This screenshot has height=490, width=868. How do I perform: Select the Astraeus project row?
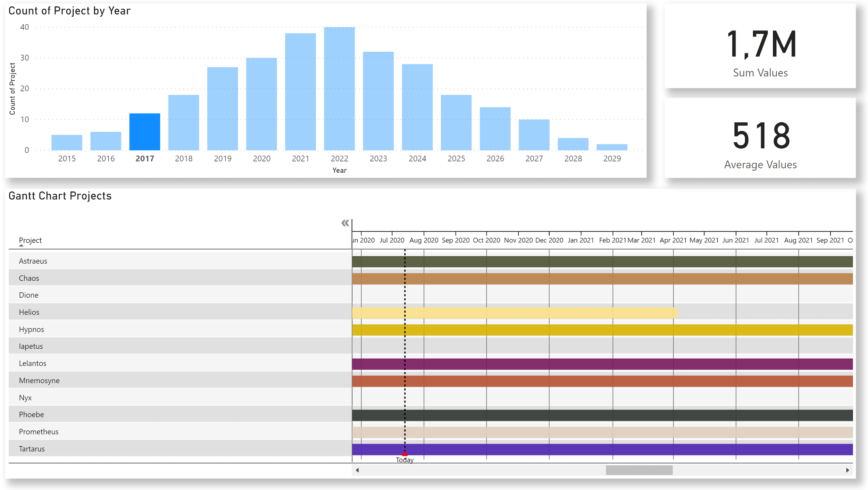[33, 261]
